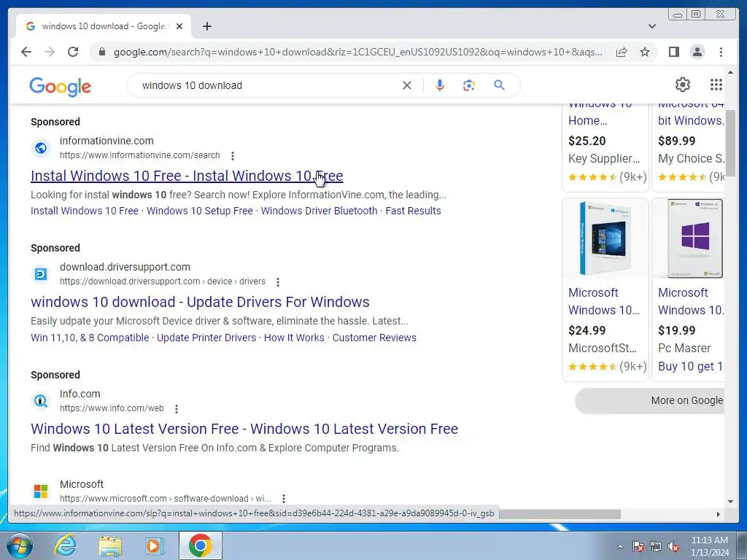Viewport: 747px width, 560px height.
Task: Click the horizontal scrollbar right arrow
Action: [719, 514]
